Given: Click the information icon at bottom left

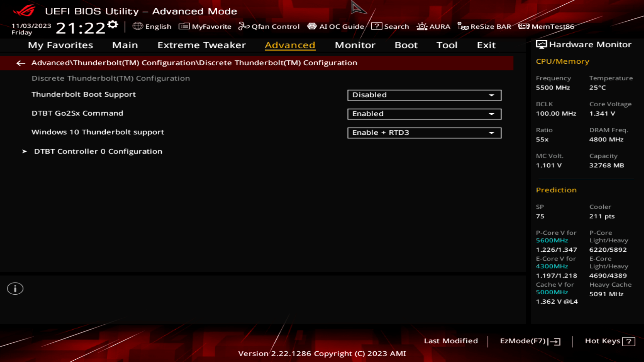Looking at the screenshot, I should (15, 288).
